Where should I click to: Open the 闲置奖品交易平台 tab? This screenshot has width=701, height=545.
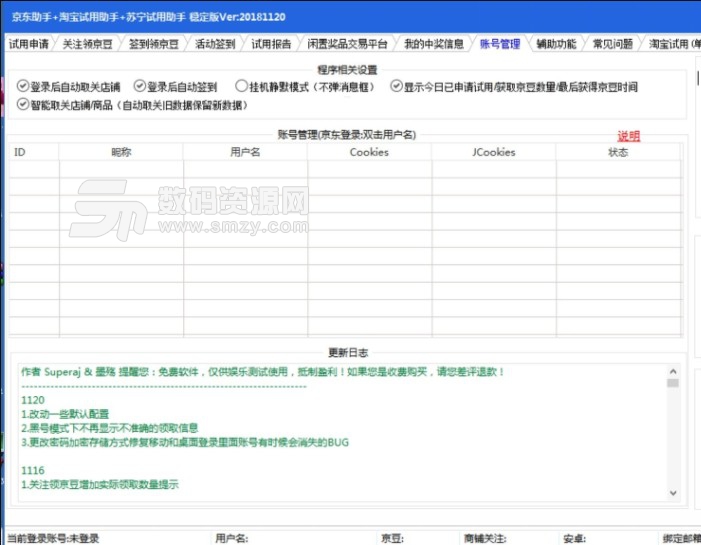tap(347, 44)
